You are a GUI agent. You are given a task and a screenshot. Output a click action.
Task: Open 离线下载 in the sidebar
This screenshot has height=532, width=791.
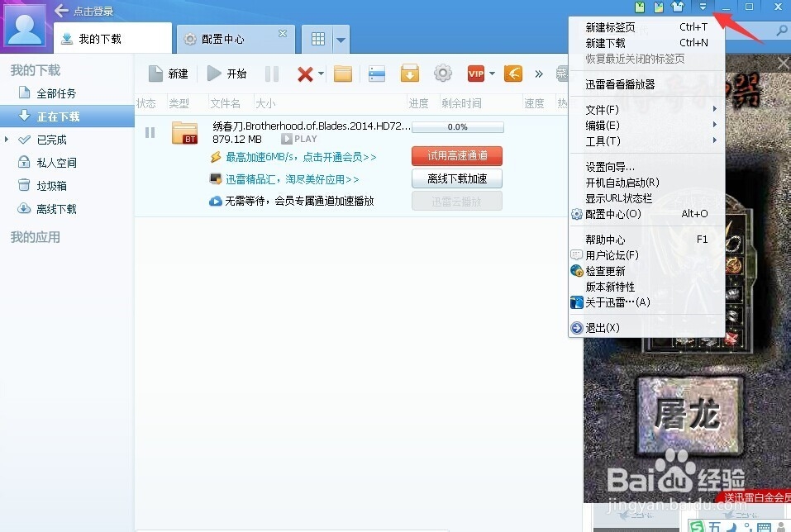point(68,209)
